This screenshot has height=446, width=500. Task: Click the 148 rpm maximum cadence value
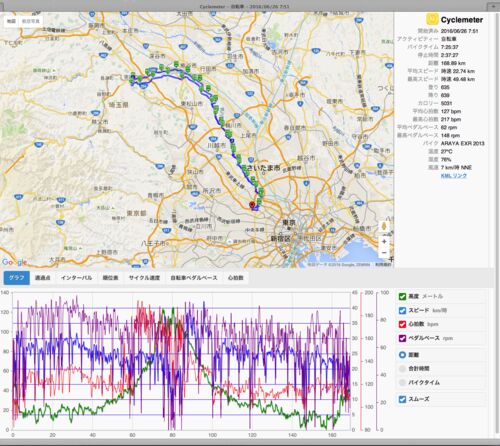click(450, 135)
